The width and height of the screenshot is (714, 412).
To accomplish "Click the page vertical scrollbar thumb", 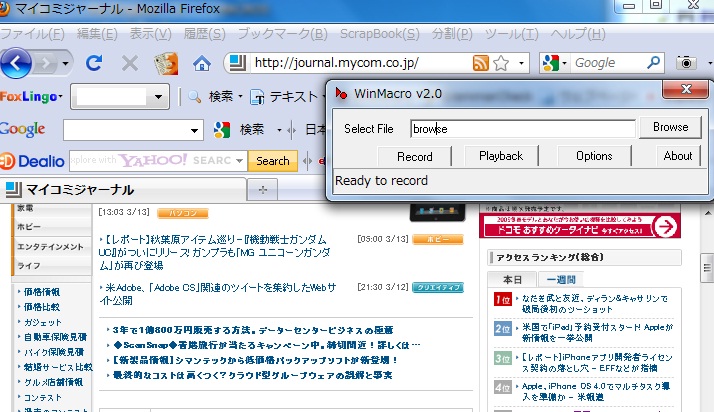I will click(707, 268).
